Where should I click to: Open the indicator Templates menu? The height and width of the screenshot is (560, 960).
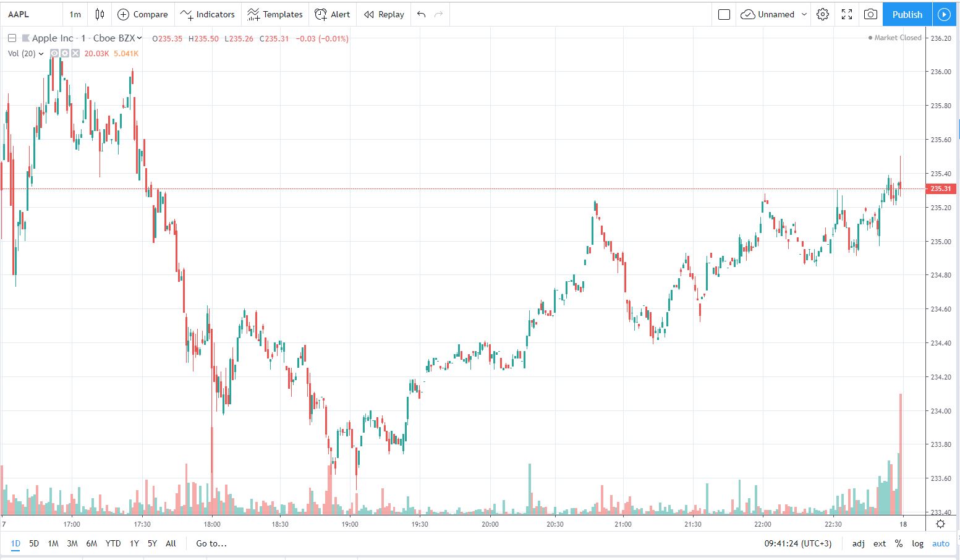pyautogui.click(x=274, y=14)
